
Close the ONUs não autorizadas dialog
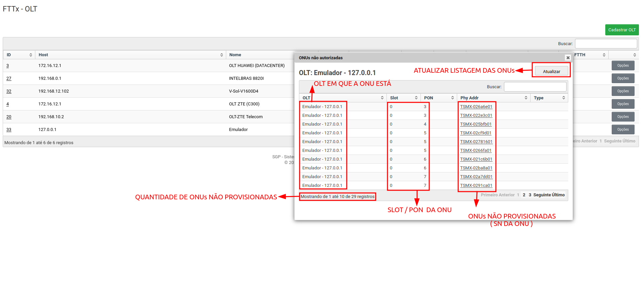(568, 58)
